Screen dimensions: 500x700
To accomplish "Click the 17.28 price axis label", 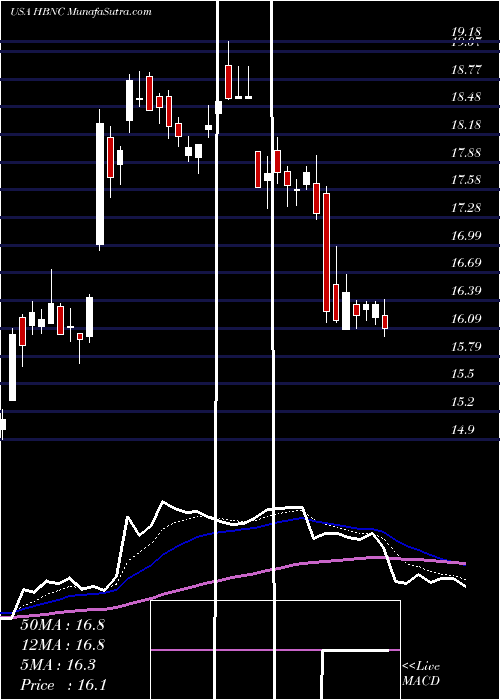I will point(466,208).
